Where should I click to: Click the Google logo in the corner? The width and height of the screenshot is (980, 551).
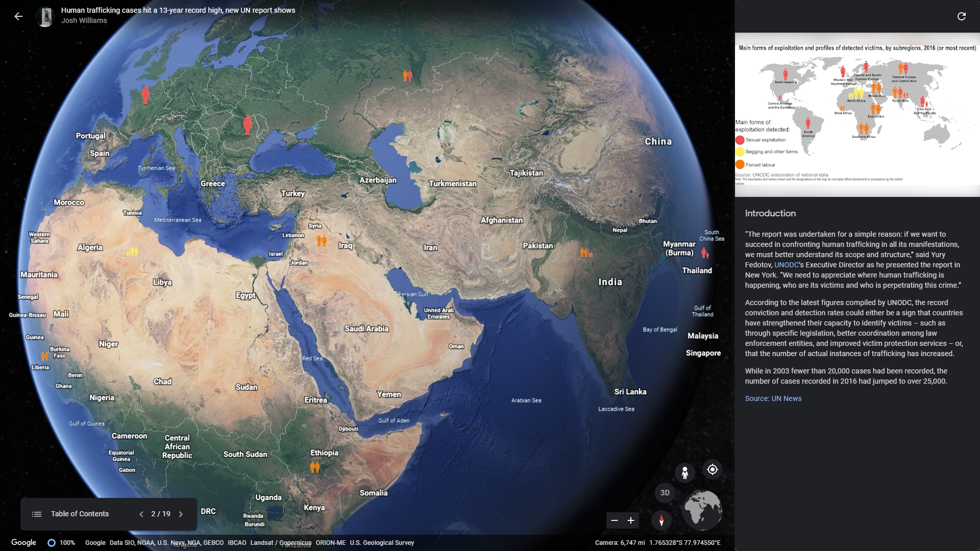24,542
